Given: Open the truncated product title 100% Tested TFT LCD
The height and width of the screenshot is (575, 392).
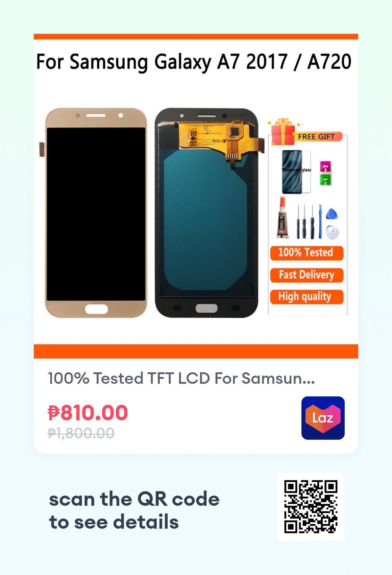Looking at the screenshot, I should click(x=181, y=378).
